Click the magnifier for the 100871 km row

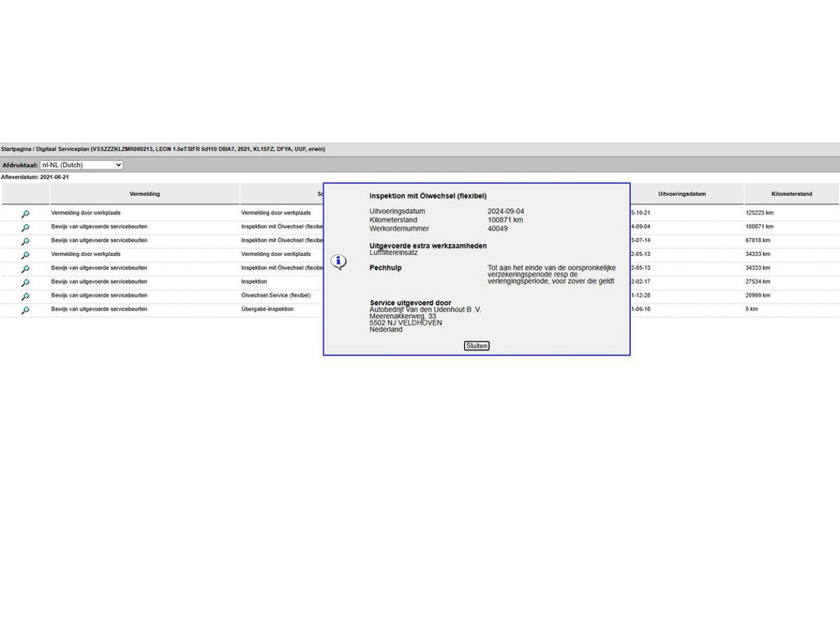25,228
